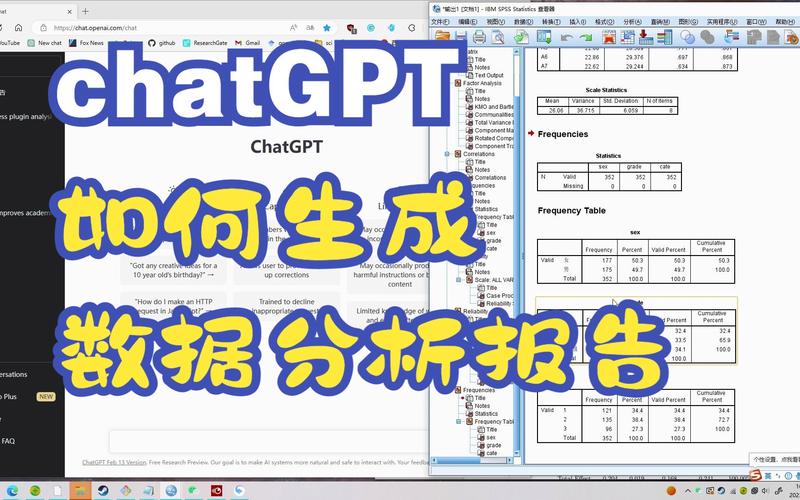Collapse the Scale: ALL VAR outline node
This screenshot has width=800, height=500.
click(458, 280)
